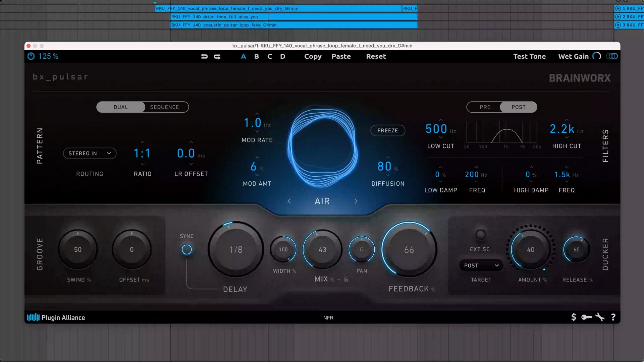
Task: Select DUAL pattern mode
Action: (x=121, y=107)
